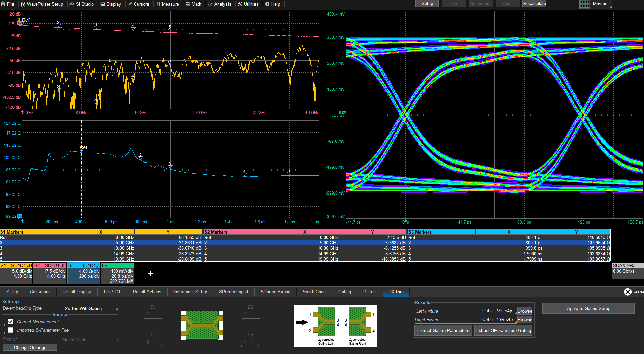Image resolution: width=644 pixels, height=354 pixels.
Task: Click the add new trace plus box
Action: coord(151,273)
